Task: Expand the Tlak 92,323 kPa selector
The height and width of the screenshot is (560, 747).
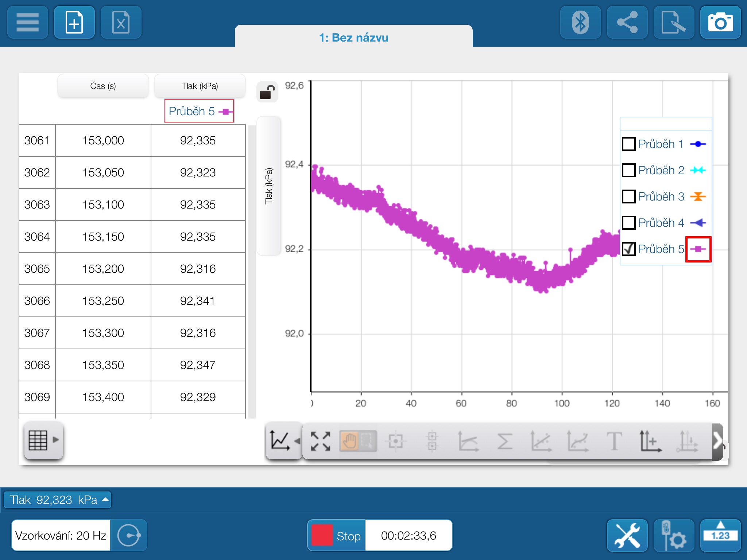Action: 57,499
